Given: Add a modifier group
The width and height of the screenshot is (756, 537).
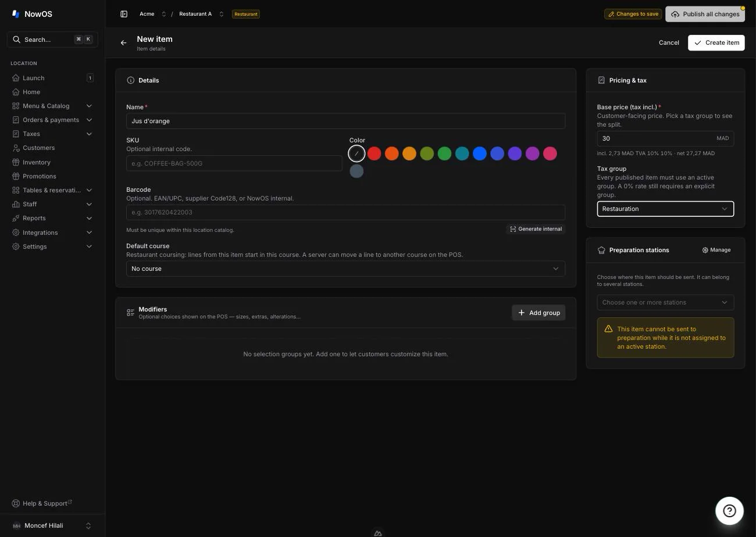Looking at the screenshot, I should click(539, 313).
